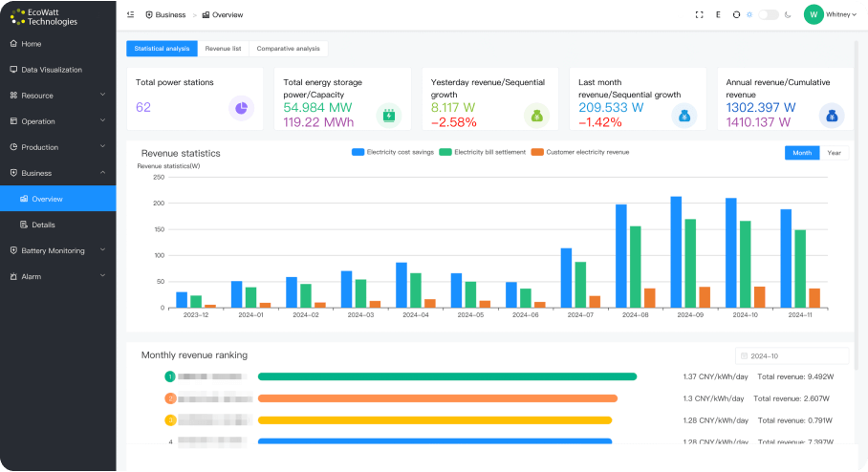Select Month view for revenue statistics
868x472 pixels.
pyautogui.click(x=802, y=153)
